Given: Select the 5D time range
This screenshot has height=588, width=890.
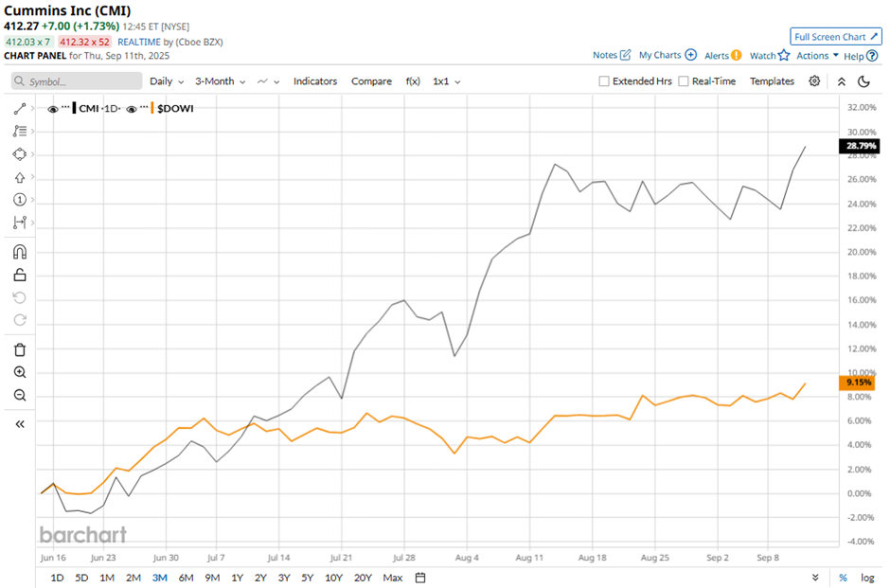Looking at the screenshot, I should coord(81,578).
